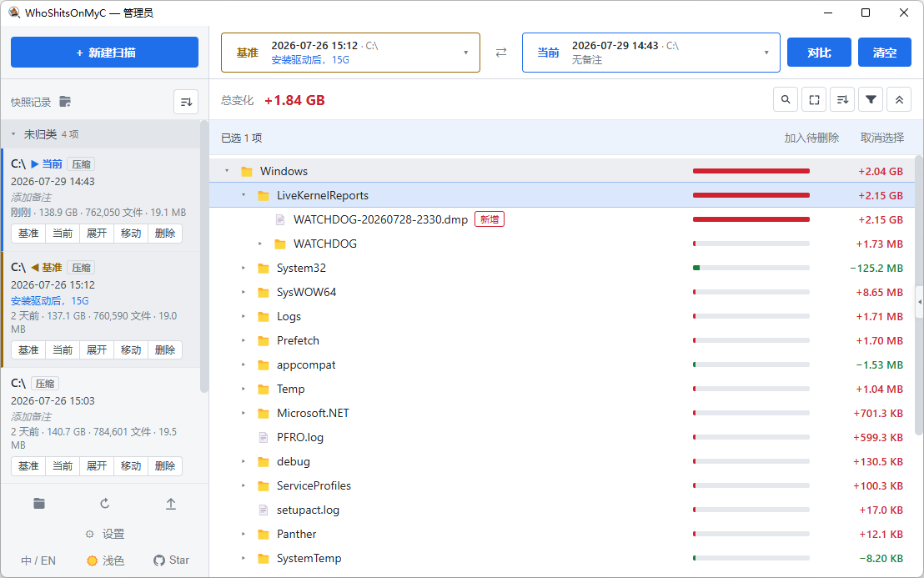Viewport: 924px width, 578px height.
Task: Select the debug folder row
Action: tap(561, 461)
